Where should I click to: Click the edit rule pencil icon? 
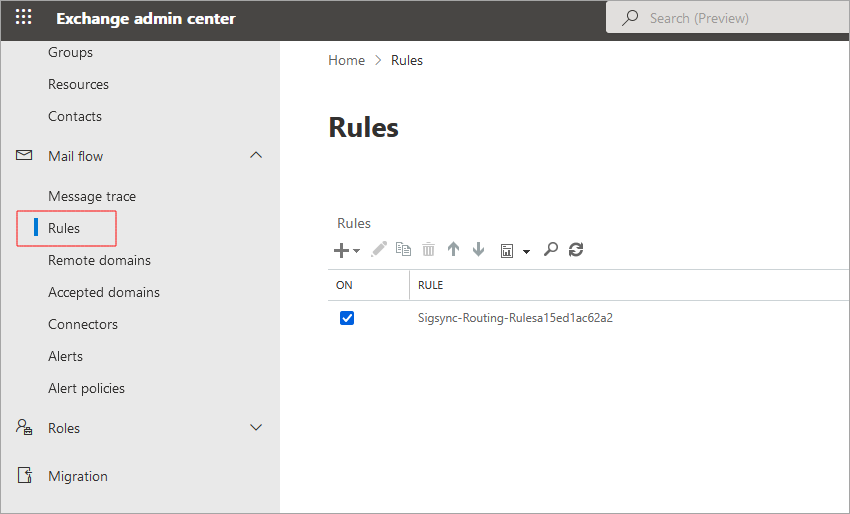pos(379,250)
